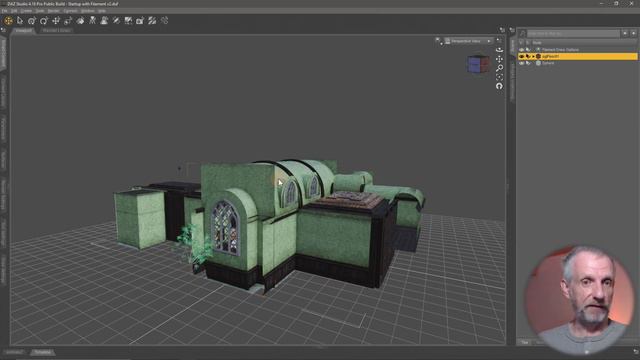Click the viewport frame selection control

click(x=499, y=77)
